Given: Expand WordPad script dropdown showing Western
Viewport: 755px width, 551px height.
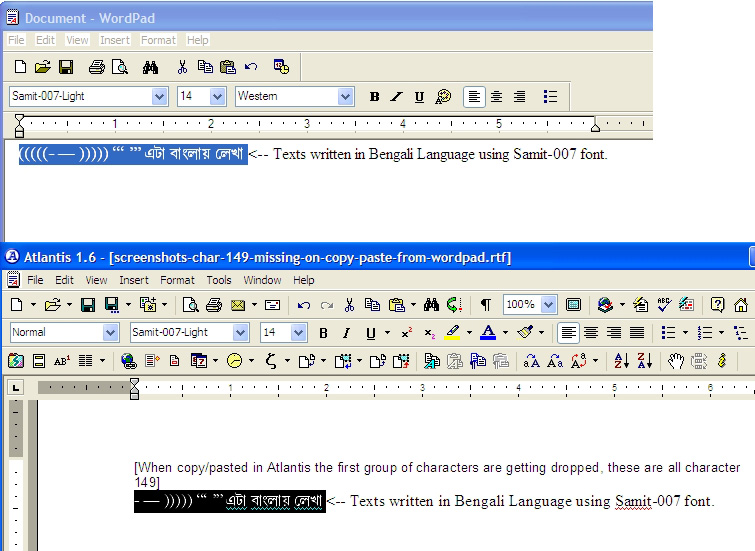Looking at the screenshot, I should click(345, 97).
